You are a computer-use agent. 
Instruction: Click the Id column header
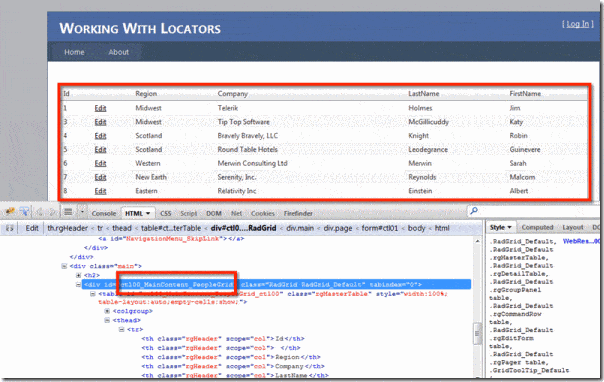66,94
